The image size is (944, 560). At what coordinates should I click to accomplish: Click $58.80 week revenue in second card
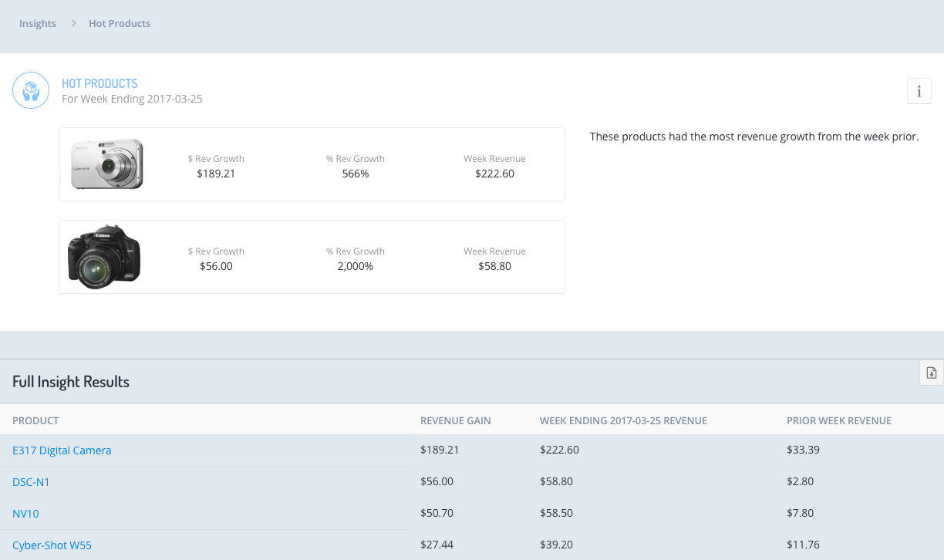pyautogui.click(x=494, y=266)
